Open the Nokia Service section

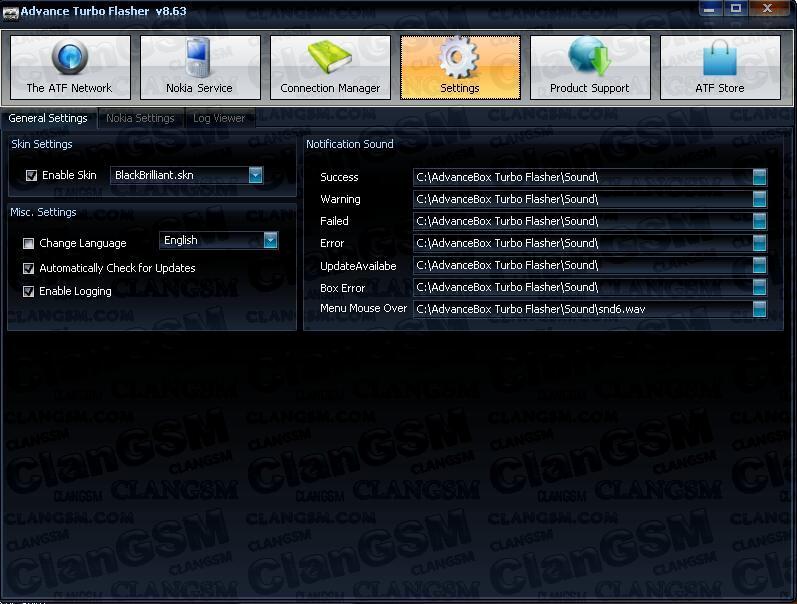tap(200, 67)
